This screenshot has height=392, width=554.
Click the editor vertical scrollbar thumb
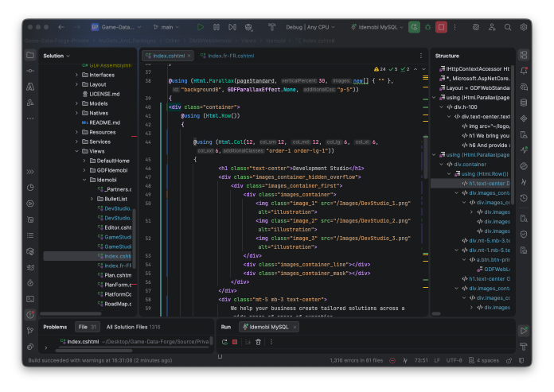pyautogui.click(x=426, y=157)
